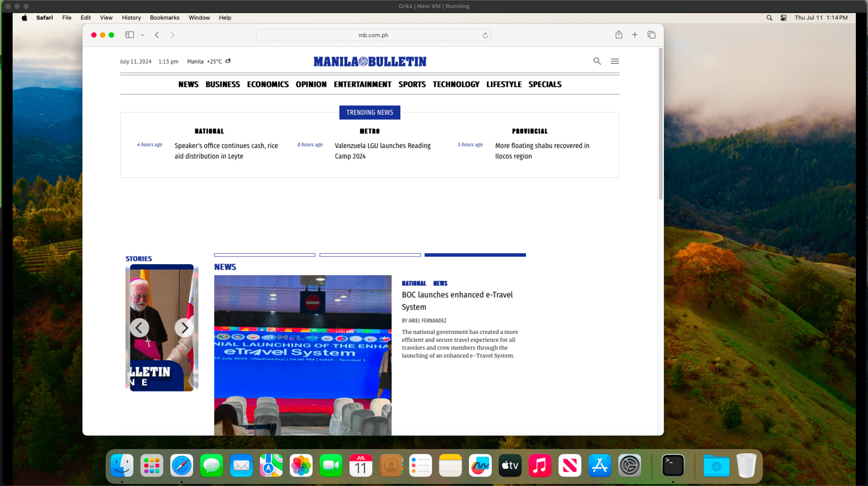The width and height of the screenshot is (868, 486).
Task: Open Manila Bulletin site search icon
Action: (x=597, y=61)
